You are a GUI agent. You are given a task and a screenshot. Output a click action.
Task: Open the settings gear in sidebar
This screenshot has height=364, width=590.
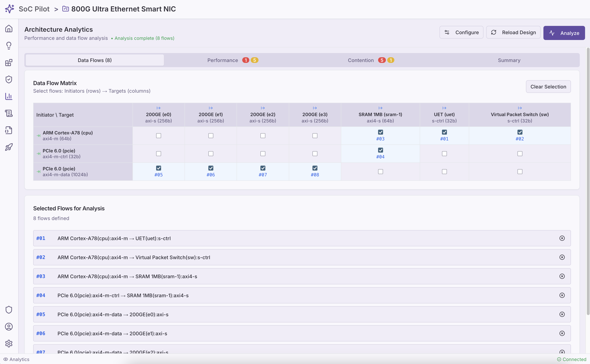coord(9,344)
